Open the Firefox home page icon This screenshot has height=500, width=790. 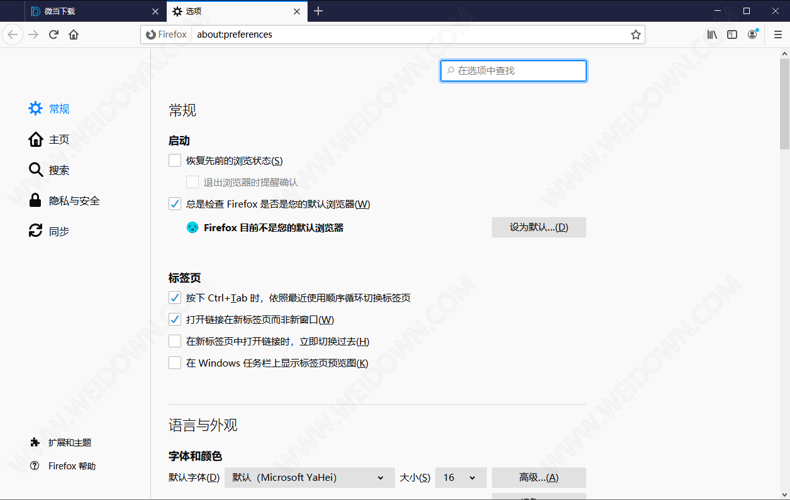pos(74,35)
